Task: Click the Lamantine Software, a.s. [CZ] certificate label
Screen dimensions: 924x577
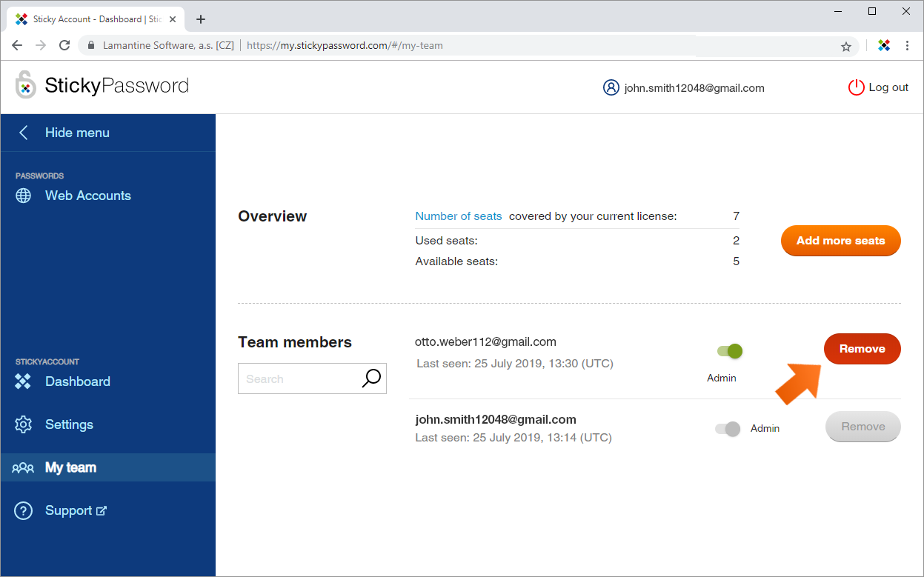Action: tap(168, 45)
